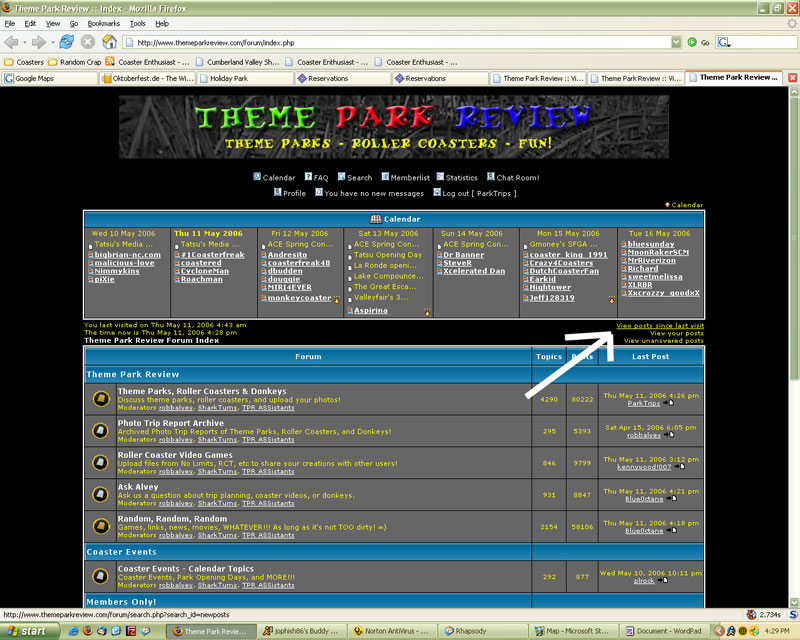The image size is (800, 640).
Task: Open Tatsu Opening Day calendar event
Action: [388, 255]
